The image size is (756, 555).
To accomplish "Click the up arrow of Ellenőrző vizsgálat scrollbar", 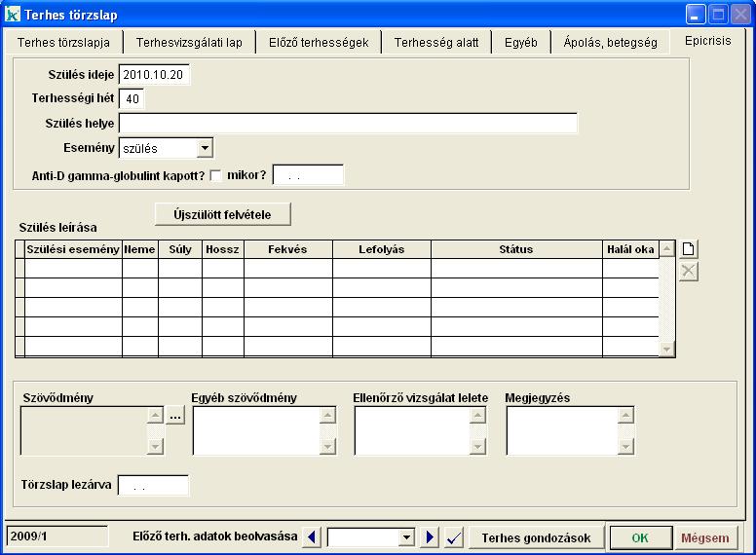I will (477, 416).
